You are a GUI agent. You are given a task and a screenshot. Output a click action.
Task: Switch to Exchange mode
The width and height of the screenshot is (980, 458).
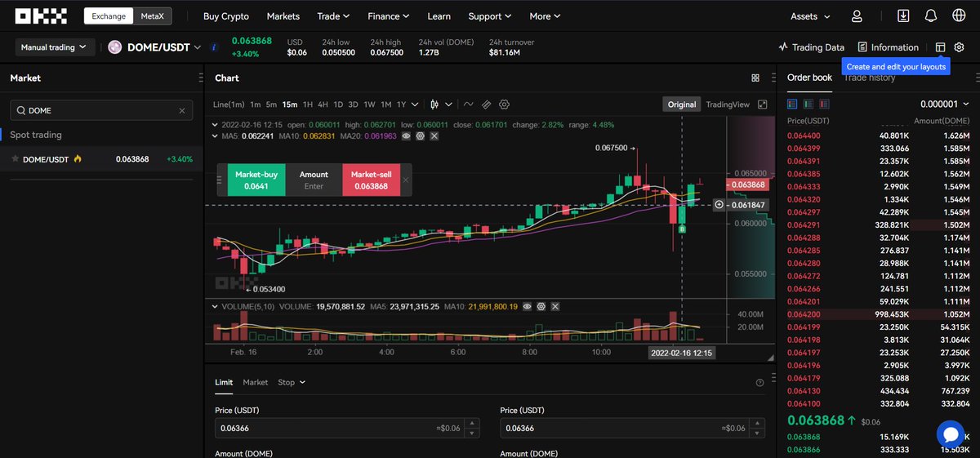[x=109, y=16]
